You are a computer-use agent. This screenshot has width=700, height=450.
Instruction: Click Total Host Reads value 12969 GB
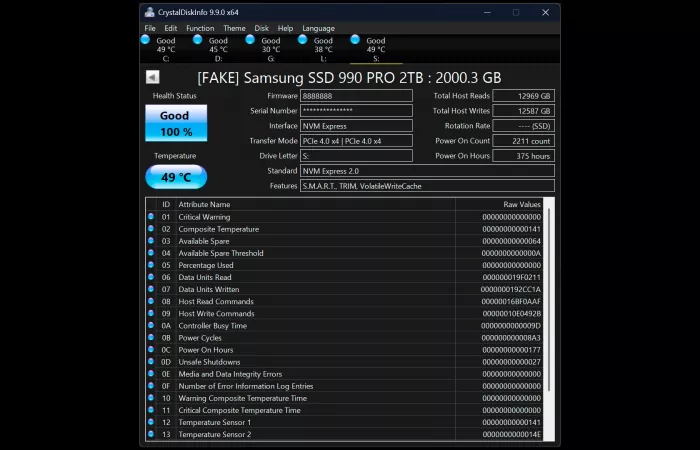point(524,96)
